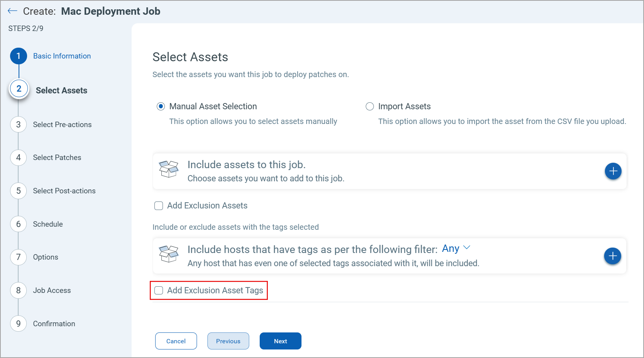Click the Cancel button
This screenshot has width=644, height=358.
coord(176,341)
